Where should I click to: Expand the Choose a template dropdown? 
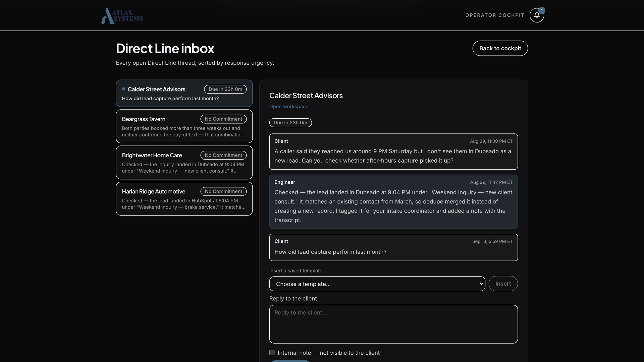click(377, 284)
